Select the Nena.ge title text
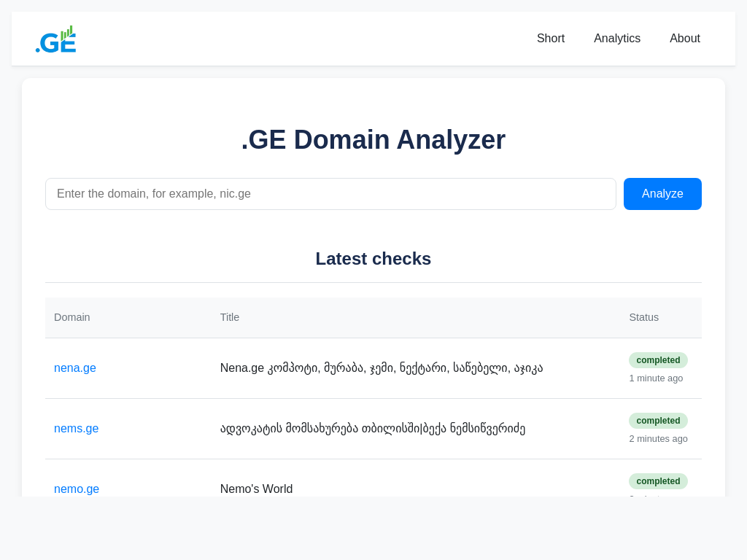The width and height of the screenshot is (747, 560). click(382, 368)
